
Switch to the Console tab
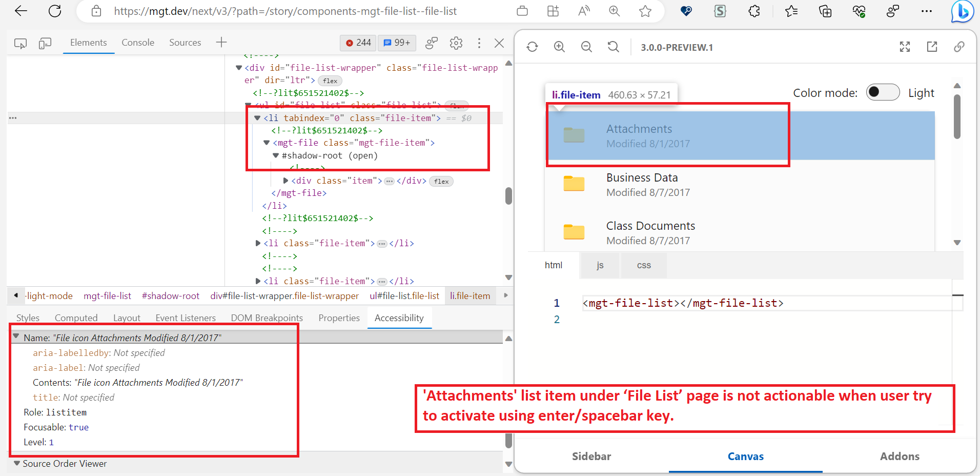(137, 43)
